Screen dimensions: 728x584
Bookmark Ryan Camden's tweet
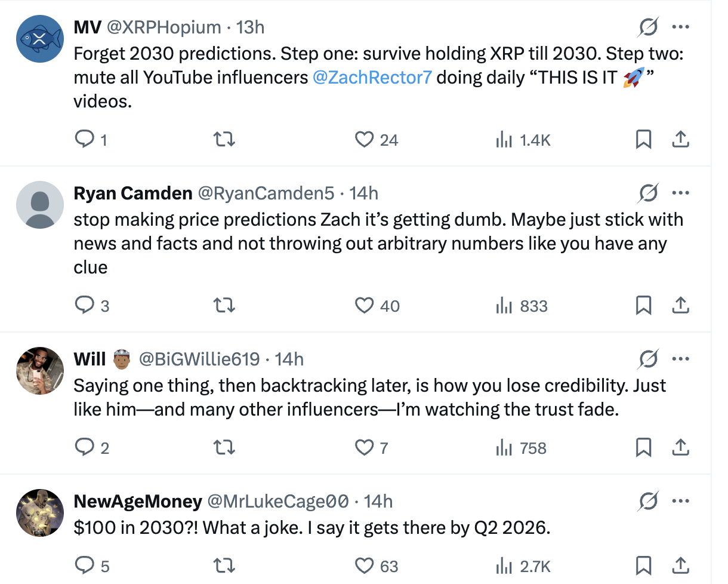[x=643, y=305]
